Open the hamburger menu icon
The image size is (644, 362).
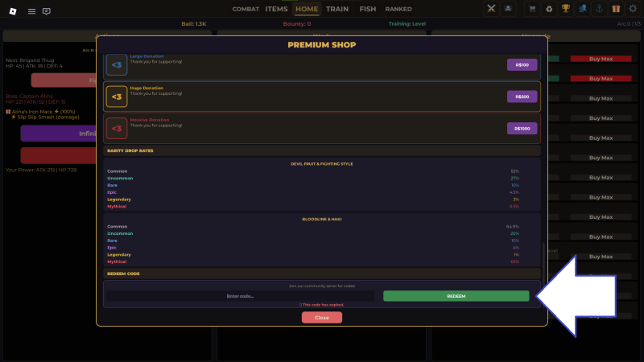click(31, 11)
